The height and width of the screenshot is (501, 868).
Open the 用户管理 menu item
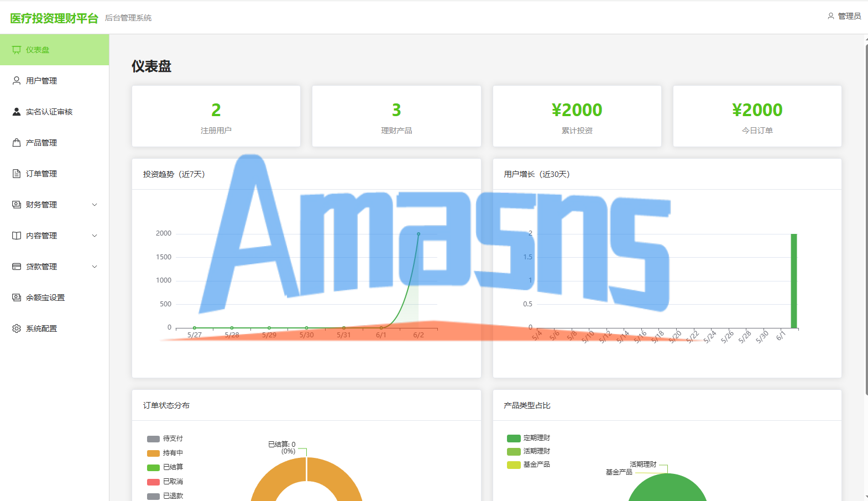(55, 81)
